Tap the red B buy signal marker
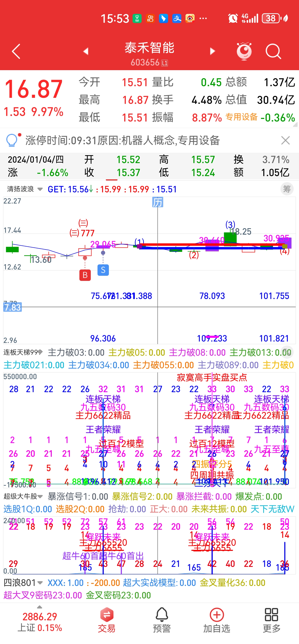The height and width of the screenshot is (644, 299). (85, 275)
